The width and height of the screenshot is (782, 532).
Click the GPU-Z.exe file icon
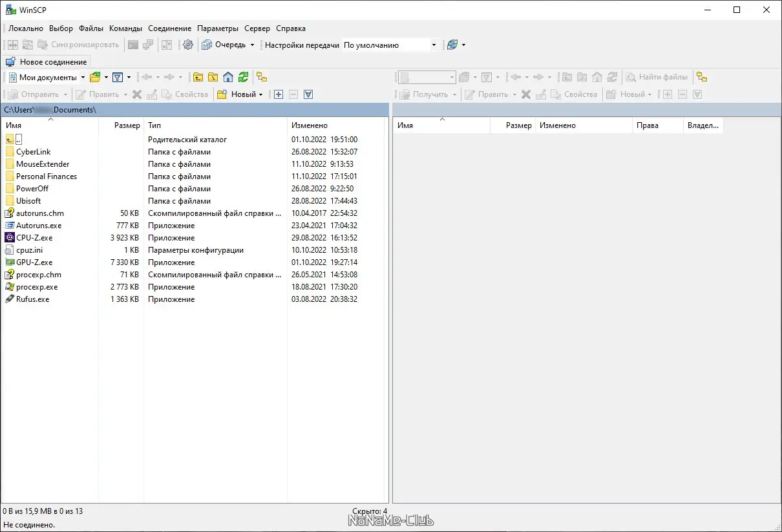click(10, 262)
